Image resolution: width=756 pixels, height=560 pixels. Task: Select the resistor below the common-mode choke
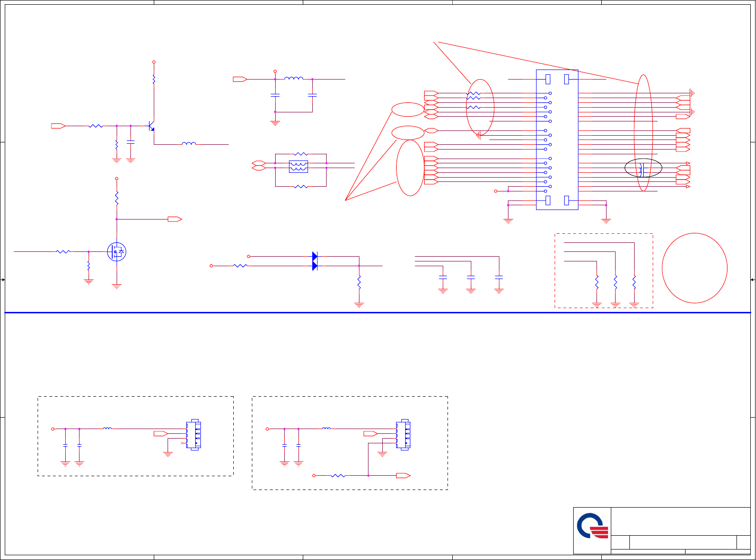tap(301, 187)
